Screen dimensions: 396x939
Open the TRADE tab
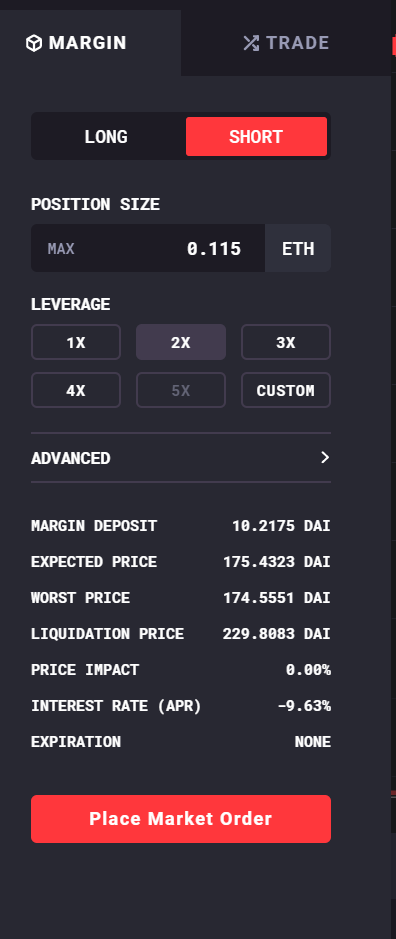[286, 43]
